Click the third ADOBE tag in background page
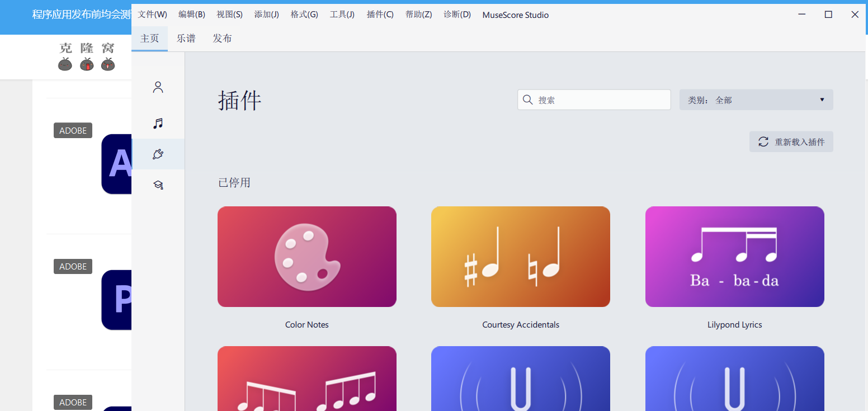 (73, 402)
